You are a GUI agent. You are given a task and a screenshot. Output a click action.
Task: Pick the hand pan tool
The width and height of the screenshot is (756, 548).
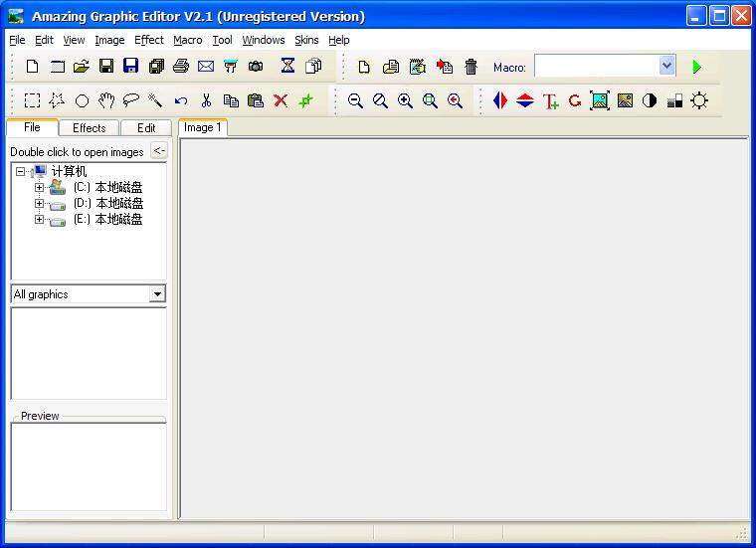tap(106, 100)
